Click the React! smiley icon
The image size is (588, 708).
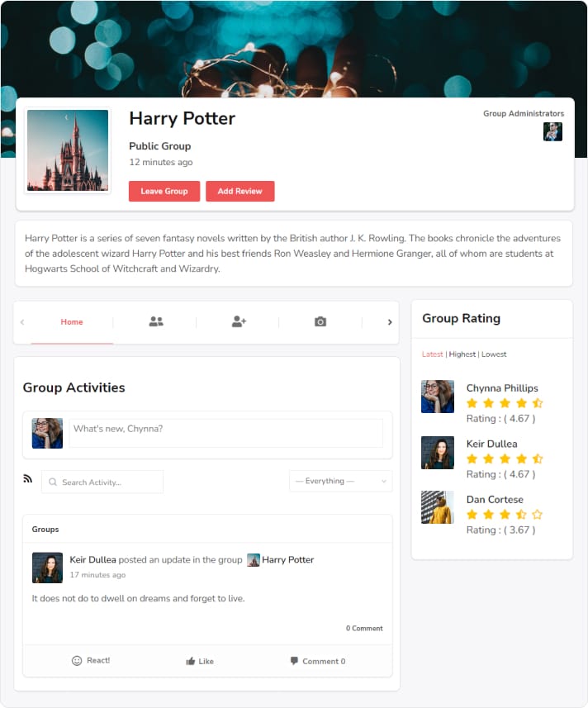[77, 661]
